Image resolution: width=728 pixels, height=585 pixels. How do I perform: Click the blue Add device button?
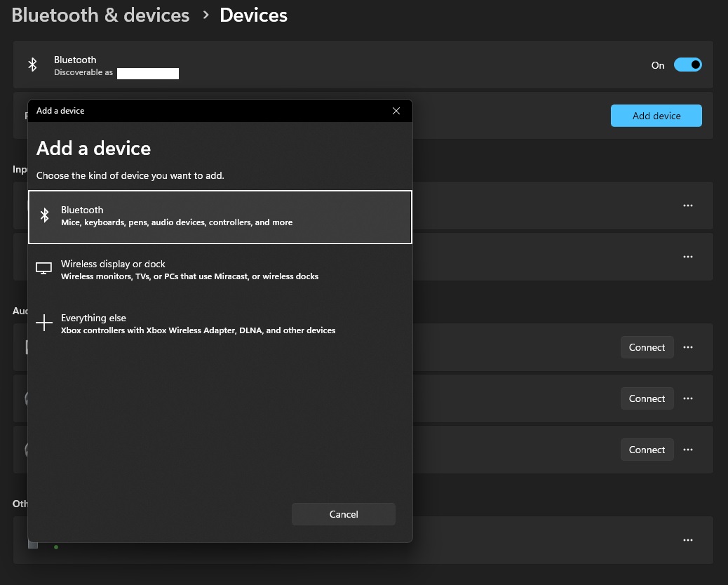(x=656, y=116)
